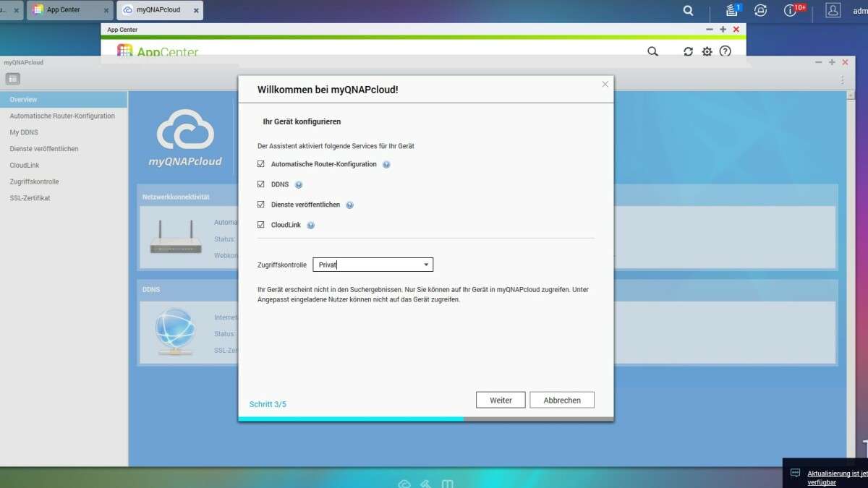The image size is (868, 488).
Task: Show help for Dienste veröffentlichen
Action: (349, 205)
